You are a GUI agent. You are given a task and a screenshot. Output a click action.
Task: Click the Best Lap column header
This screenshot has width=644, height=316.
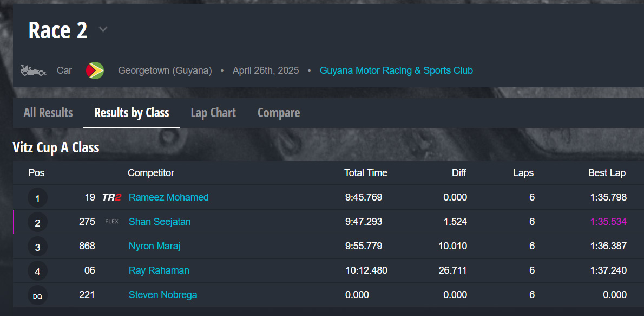coord(607,173)
